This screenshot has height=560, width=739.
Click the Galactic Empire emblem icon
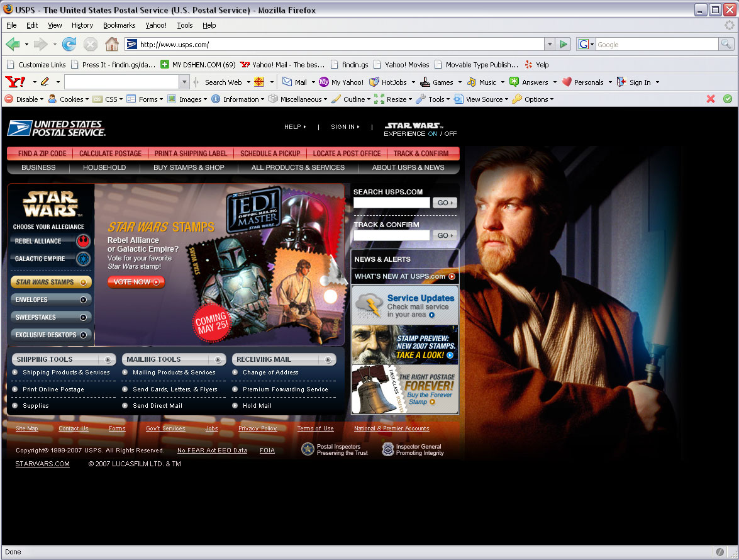(83, 259)
